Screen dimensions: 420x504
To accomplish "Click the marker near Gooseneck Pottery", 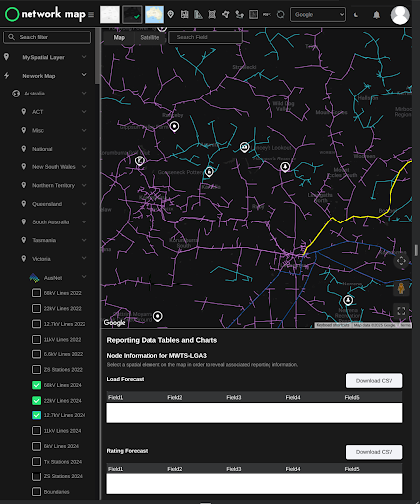I will pos(210,172).
